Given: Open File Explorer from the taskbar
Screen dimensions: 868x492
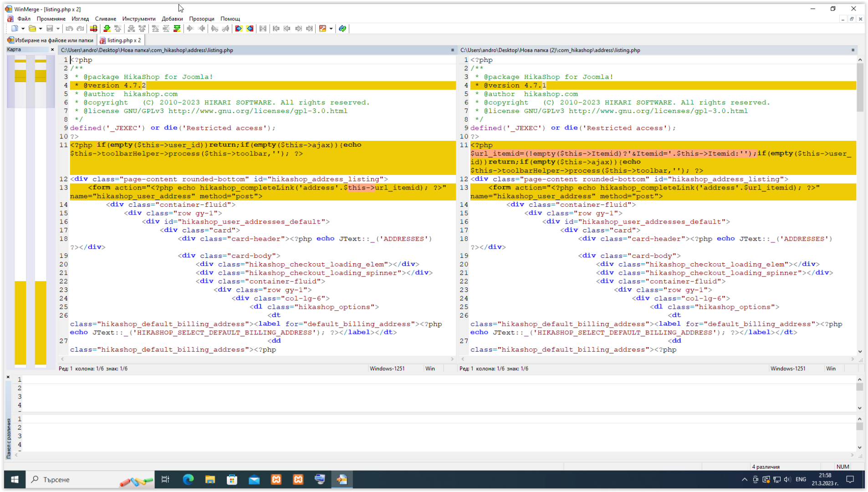Looking at the screenshot, I should [210, 479].
